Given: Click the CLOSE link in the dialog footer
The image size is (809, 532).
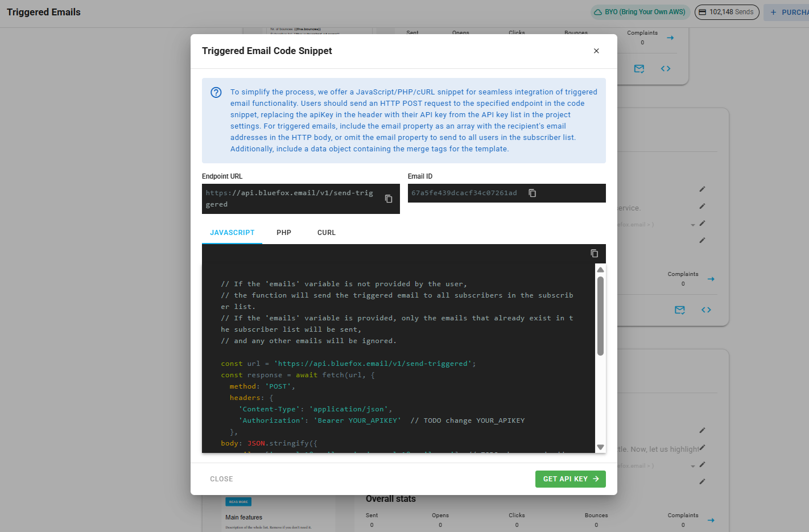Looking at the screenshot, I should tap(221, 479).
